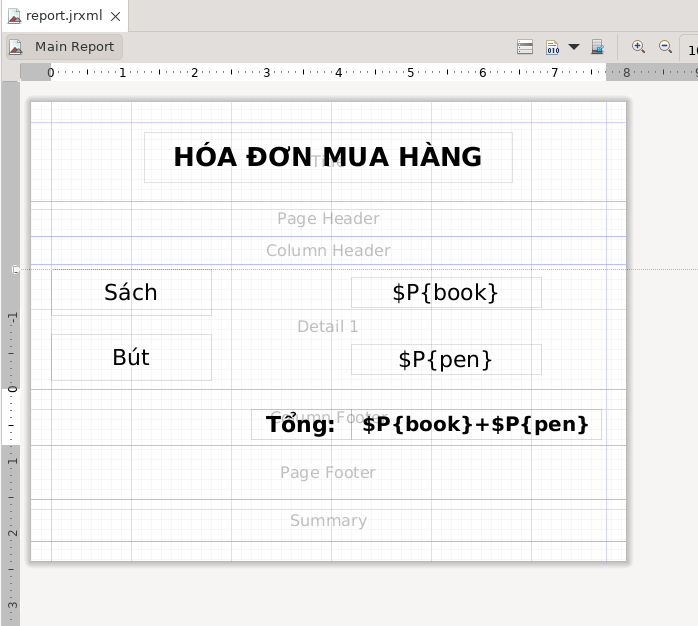Select the Bút static text element
This screenshot has height=626, width=698.
[131, 357]
